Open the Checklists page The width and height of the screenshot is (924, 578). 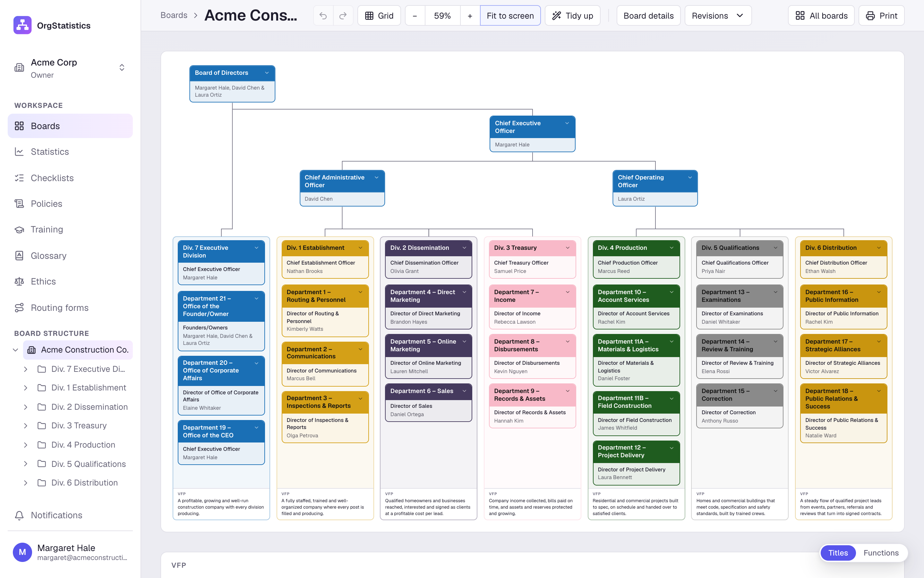[x=70, y=178]
